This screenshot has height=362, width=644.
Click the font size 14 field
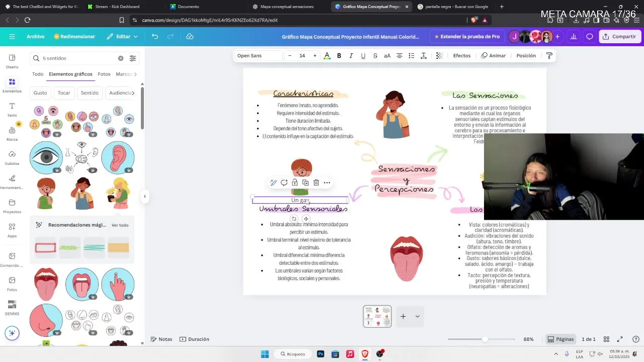[302, 56]
